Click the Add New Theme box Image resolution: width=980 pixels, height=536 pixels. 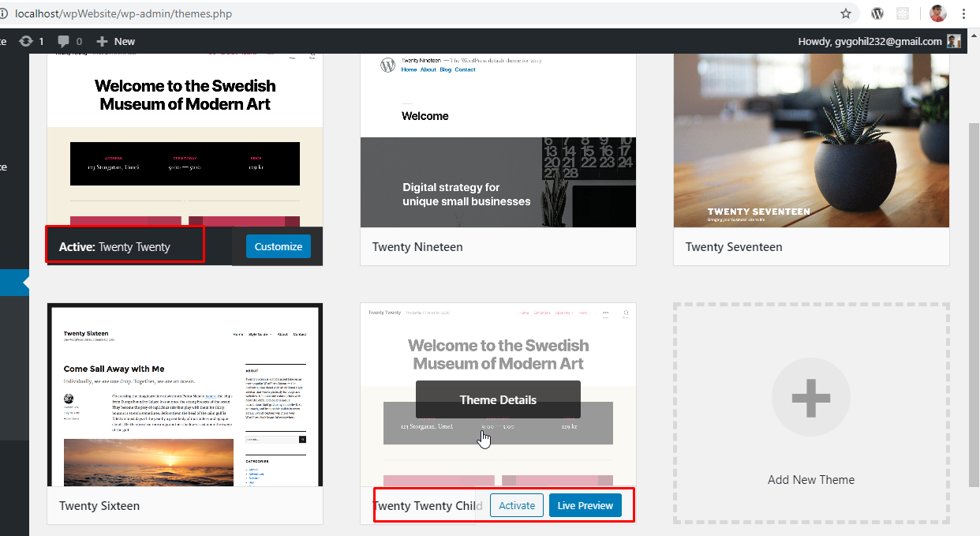(x=811, y=397)
